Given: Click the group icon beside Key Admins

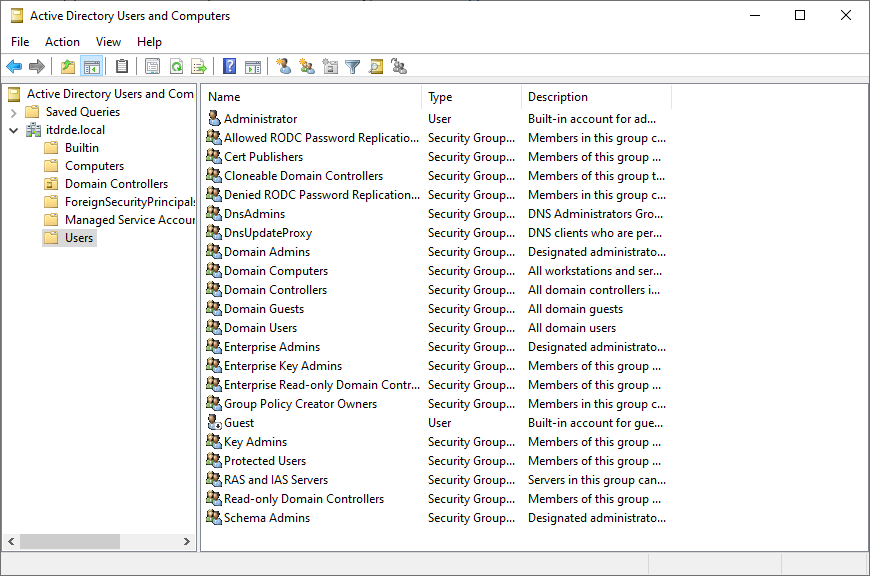Looking at the screenshot, I should (x=214, y=441).
